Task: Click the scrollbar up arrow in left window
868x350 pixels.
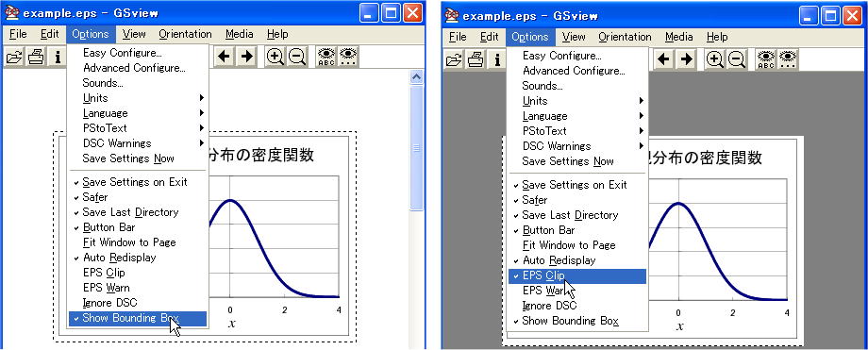Action: point(417,76)
